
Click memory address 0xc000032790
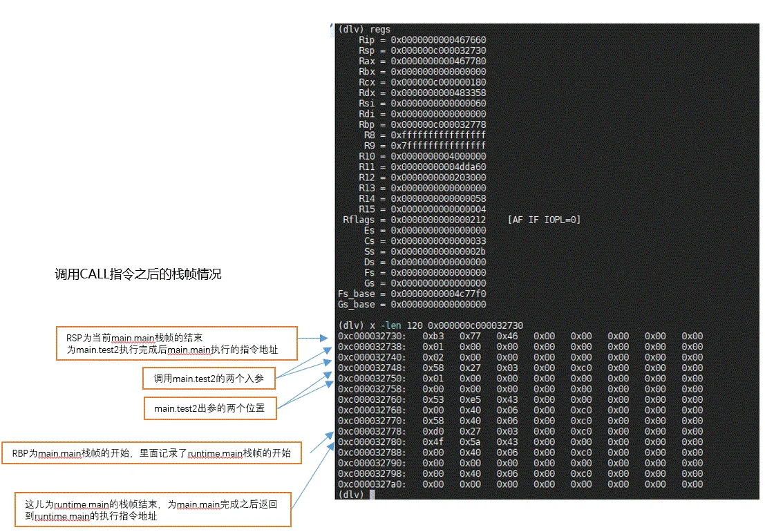pos(371,463)
